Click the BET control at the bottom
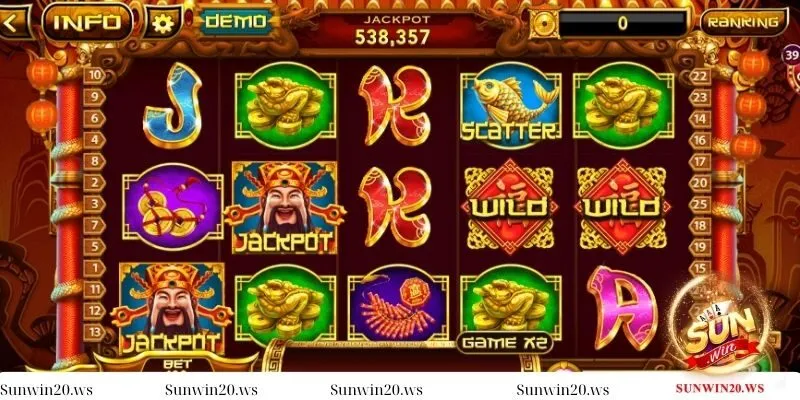800x400 pixels. pos(177,363)
